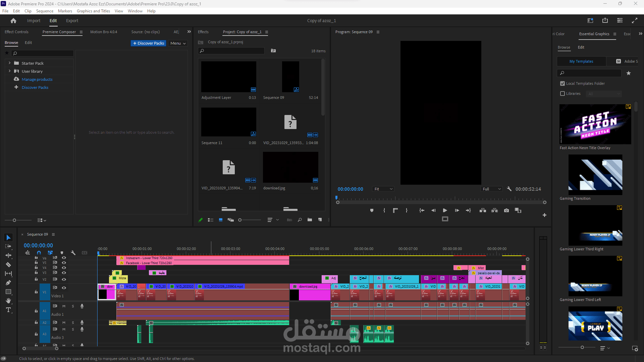The width and height of the screenshot is (644, 362).
Task: Choose the Hand tool
Action: [x=8, y=301]
